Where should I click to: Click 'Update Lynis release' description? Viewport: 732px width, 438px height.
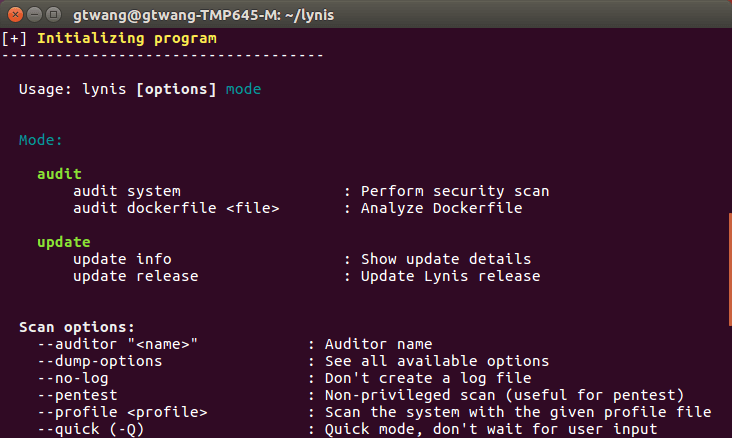pos(450,276)
